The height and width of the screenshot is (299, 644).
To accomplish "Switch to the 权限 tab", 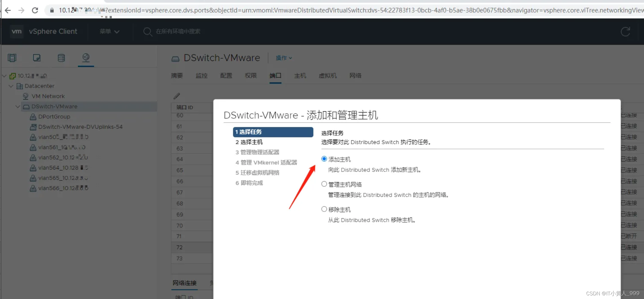I will tap(251, 76).
